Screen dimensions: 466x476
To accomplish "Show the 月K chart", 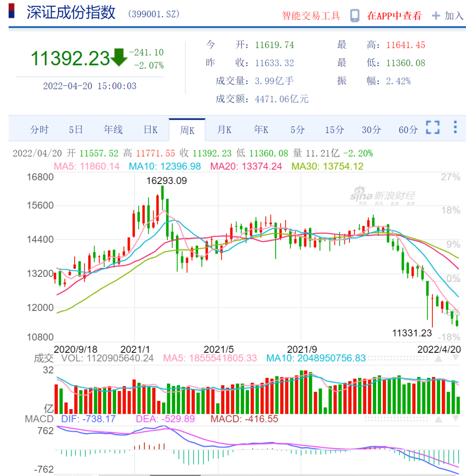I will [224, 130].
